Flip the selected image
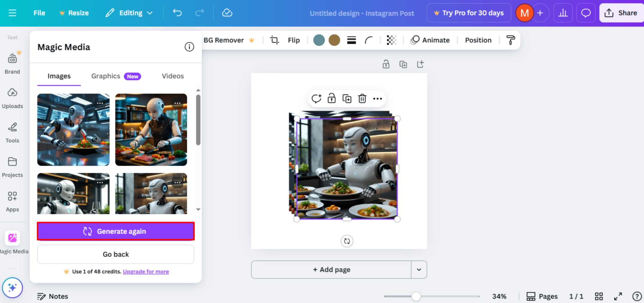The height and width of the screenshot is (303, 644). 294,40
